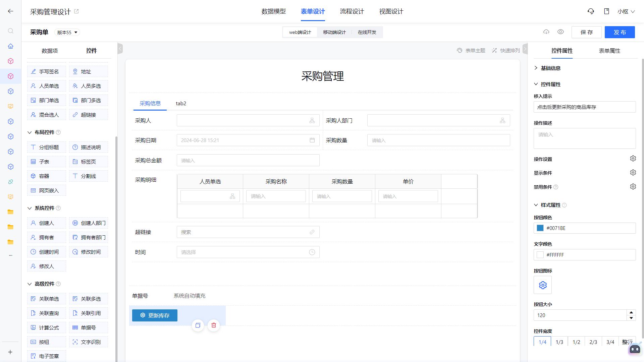Select the 计算公式 control
Screen dimensions: 644x362
point(46,327)
